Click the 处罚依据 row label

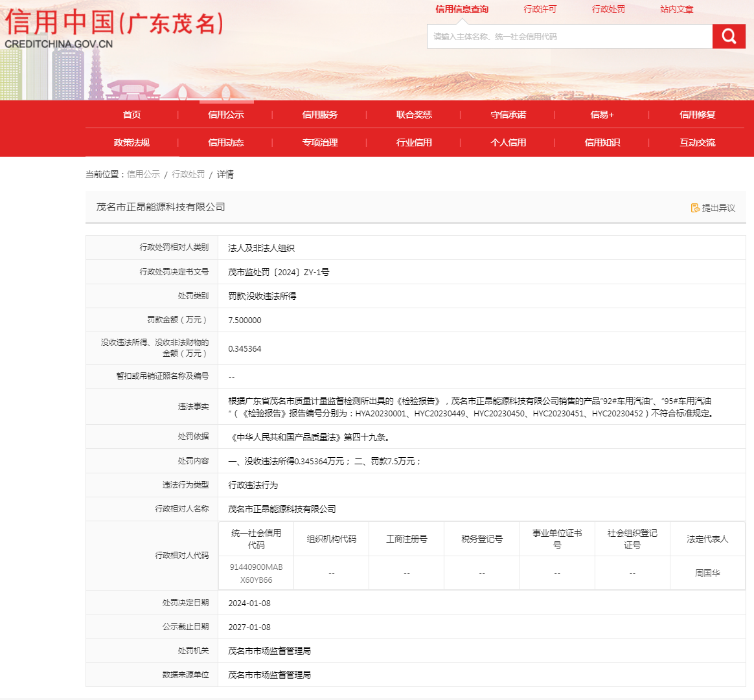(x=193, y=436)
